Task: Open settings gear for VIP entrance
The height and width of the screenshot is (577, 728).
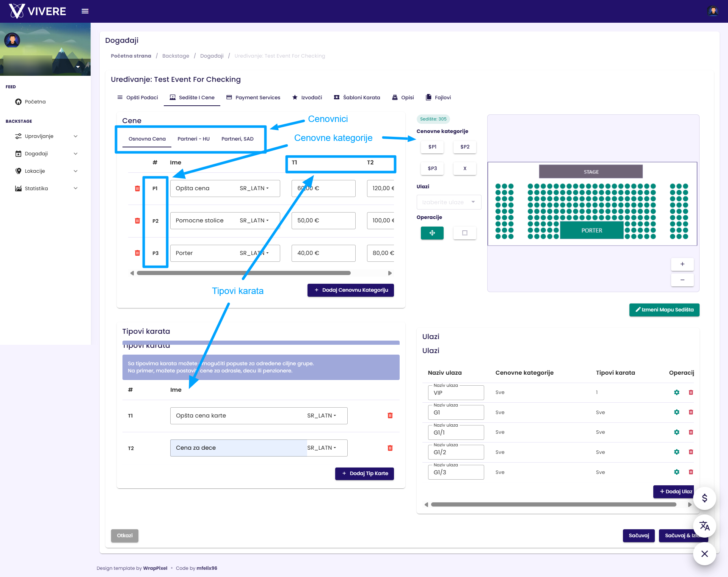Action: (x=677, y=392)
